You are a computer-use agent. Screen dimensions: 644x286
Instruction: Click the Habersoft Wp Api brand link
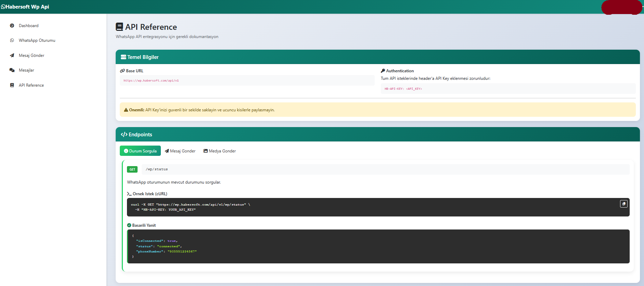[x=25, y=7]
